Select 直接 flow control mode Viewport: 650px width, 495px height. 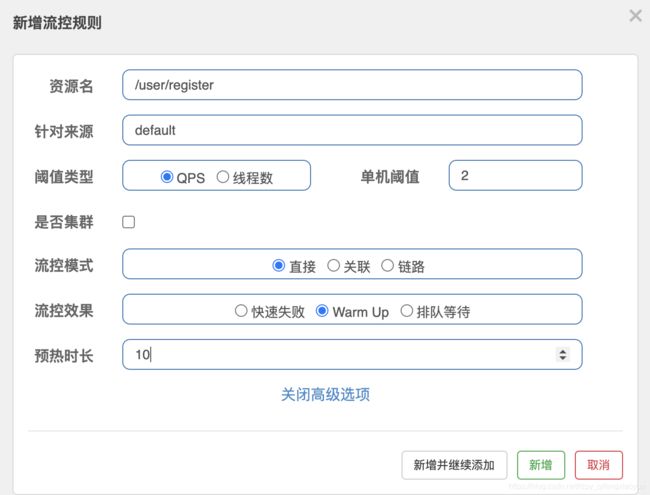coord(279,266)
